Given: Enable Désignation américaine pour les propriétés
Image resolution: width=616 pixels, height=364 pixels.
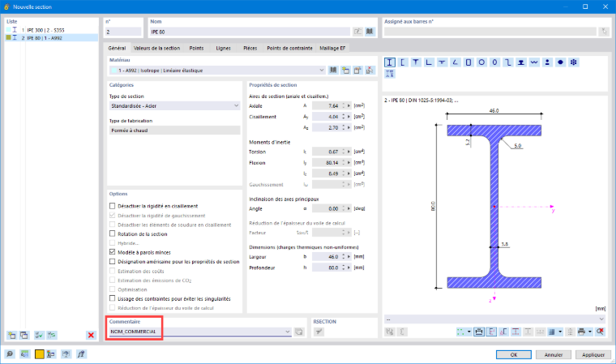Looking at the screenshot, I should (113, 261).
